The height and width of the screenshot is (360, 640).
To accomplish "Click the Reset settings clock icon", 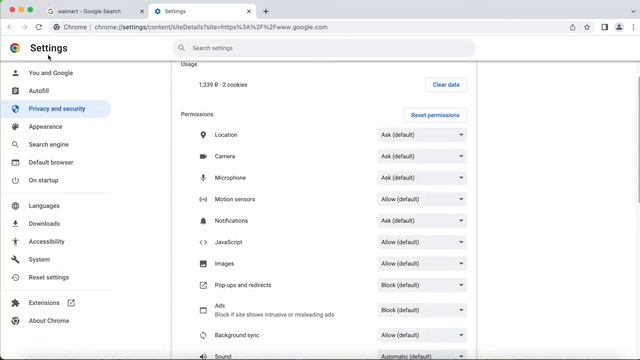I will click(x=16, y=278).
